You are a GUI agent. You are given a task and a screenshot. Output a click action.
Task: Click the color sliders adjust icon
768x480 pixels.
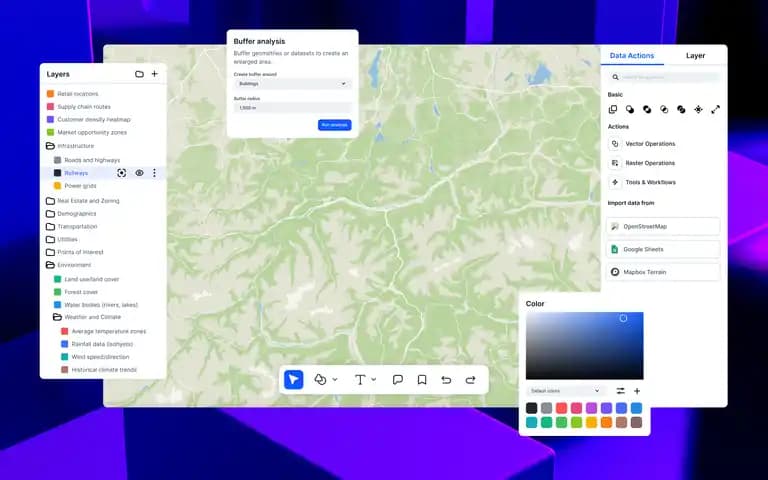(621, 391)
